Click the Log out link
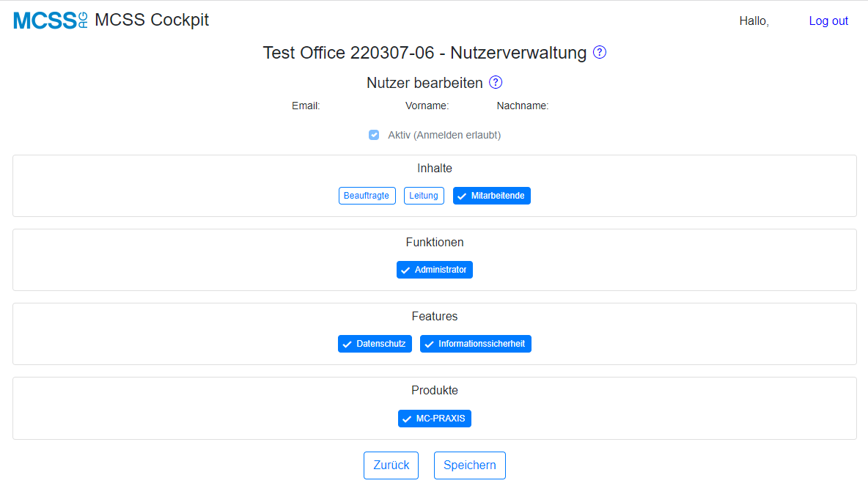The image size is (868, 486). pyautogui.click(x=828, y=21)
